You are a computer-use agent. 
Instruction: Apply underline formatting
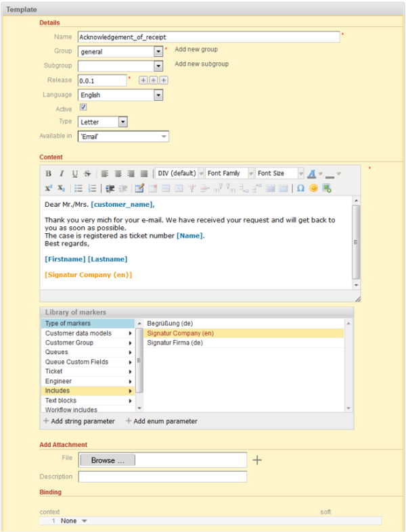point(74,174)
